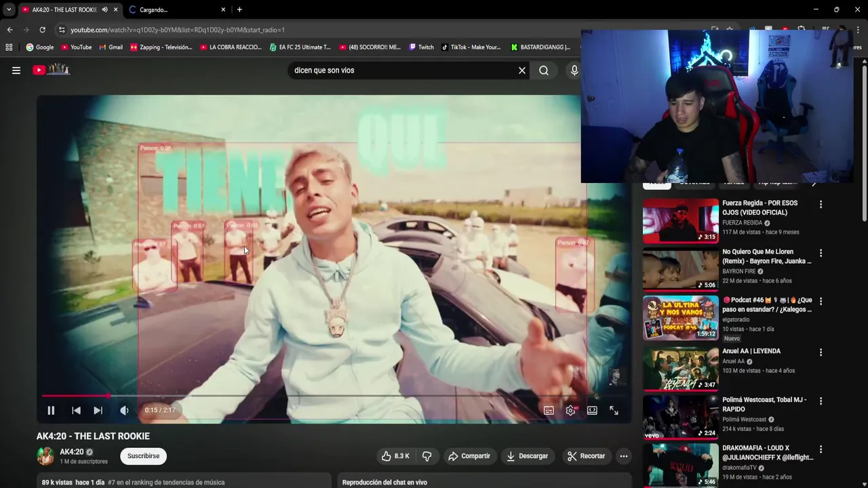Subscribe with Suscribirse button
868x488 pixels.
pyautogui.click(x=144, y=456)
